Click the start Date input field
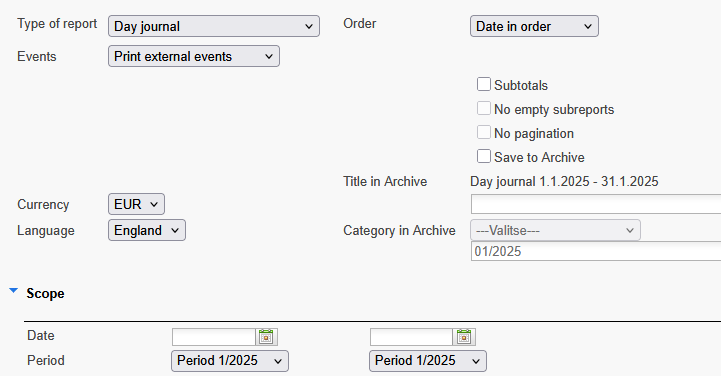 (214, 337)
